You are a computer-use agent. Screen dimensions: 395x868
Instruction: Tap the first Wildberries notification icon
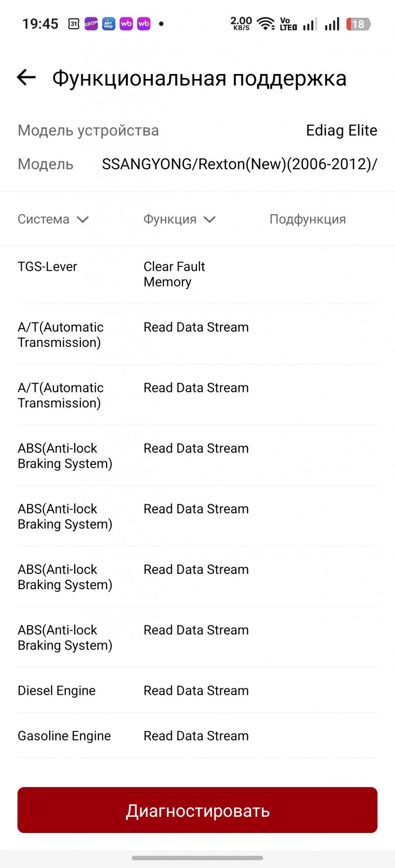(126, 24)
